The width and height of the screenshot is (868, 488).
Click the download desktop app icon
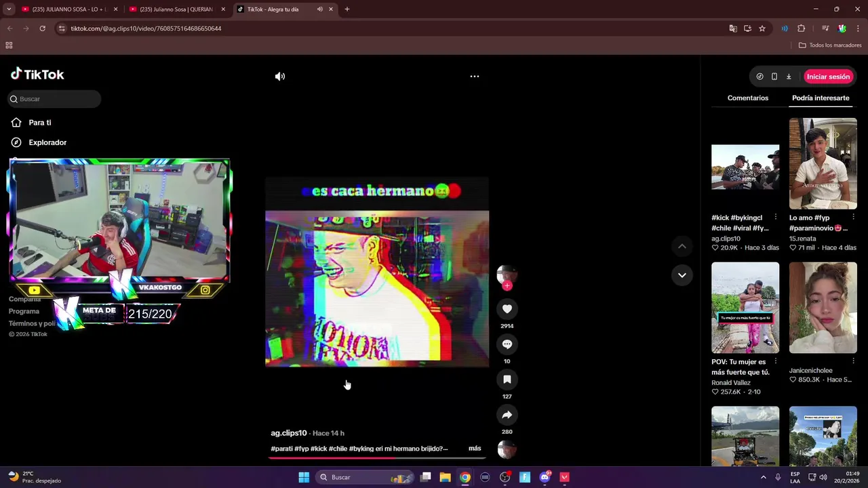coord(789,77)
